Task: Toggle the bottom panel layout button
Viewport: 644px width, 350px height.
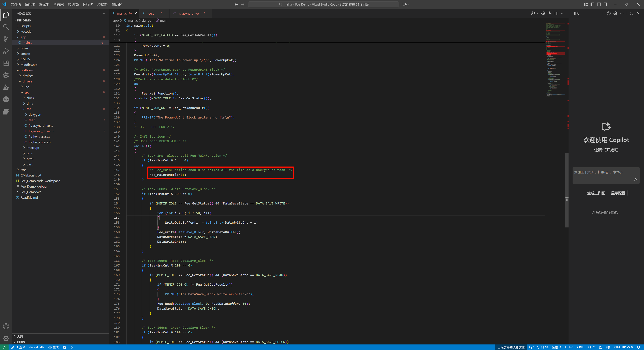Action: pos(599,5)
